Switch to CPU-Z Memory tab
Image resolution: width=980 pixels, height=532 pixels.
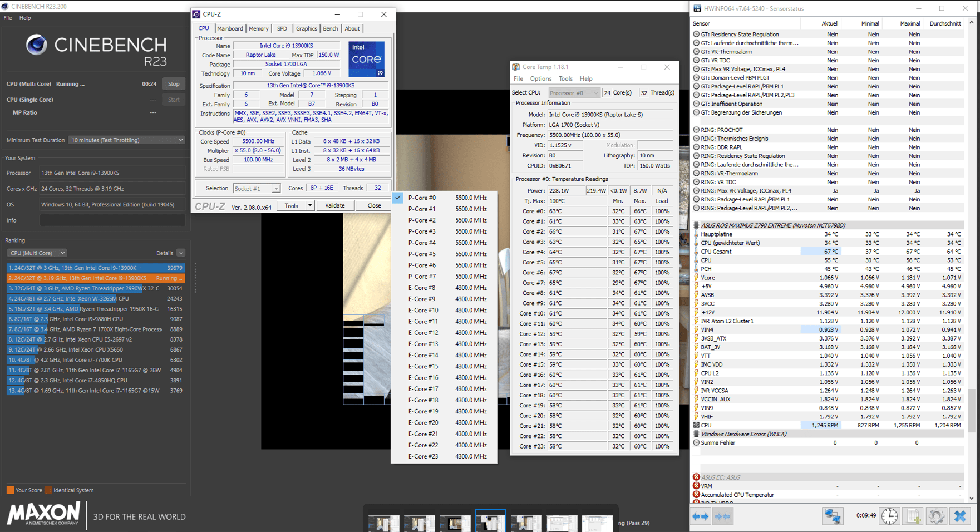tap(258, 28)
